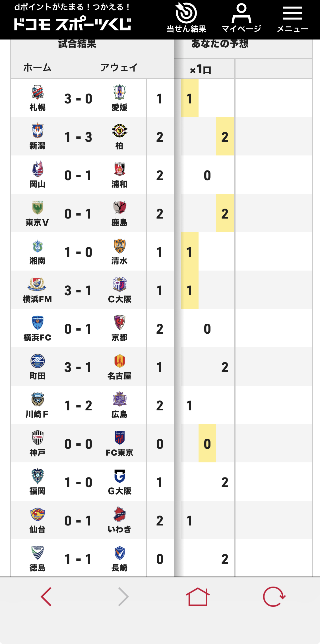This screenshot has height=644, width=320.
Task: Click the 鹿島 Antlers team emblem
Action: (x=119, y=208)
